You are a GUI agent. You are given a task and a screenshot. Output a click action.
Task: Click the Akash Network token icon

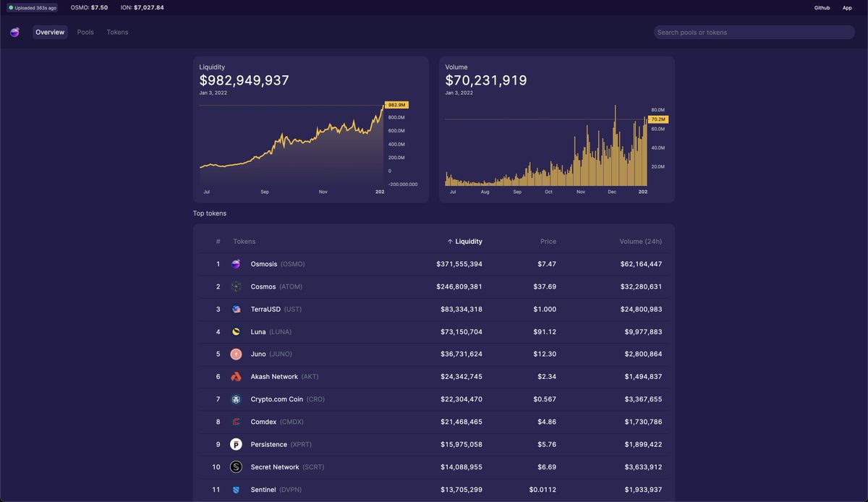tap(236, 376)
